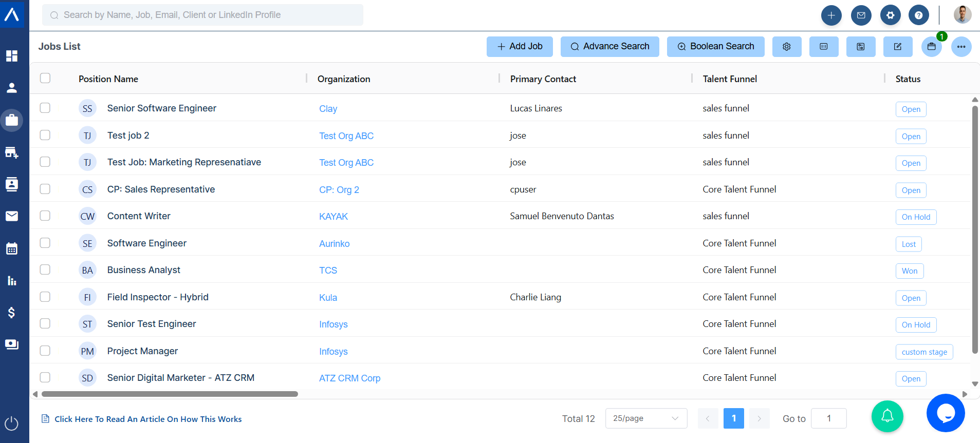980x443 pixels.
Task: Tick the Senior Software Engineer checkbox
Action: pyautogui.click(x=45, y=108)
